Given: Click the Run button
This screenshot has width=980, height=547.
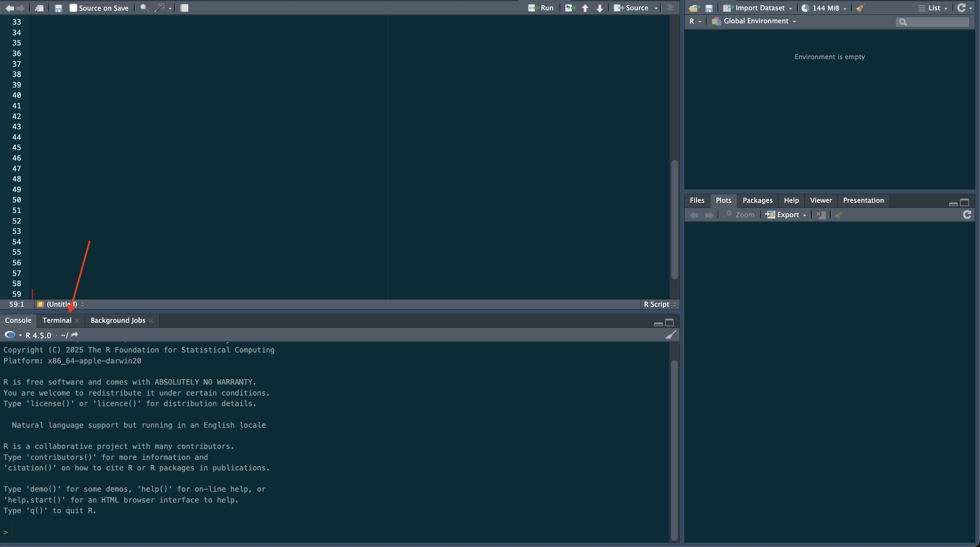Looking at the screenshot, I should [541, 8].
